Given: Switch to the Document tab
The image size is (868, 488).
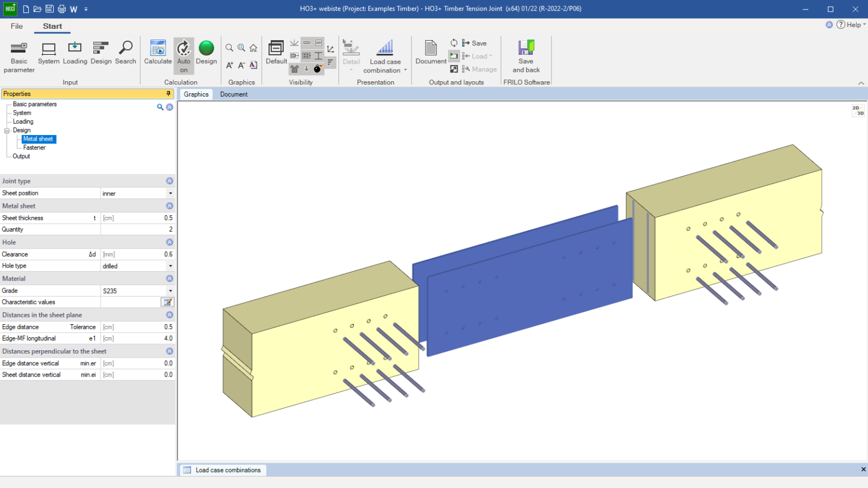Looking at the screenshot, I should [x=233, y=94].
